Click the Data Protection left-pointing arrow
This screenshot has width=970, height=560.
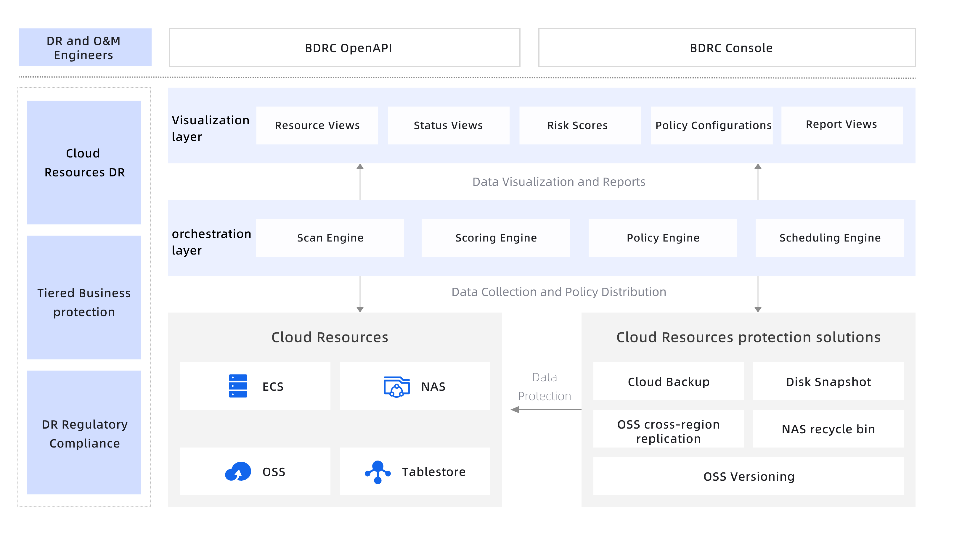pyautogui.click(x=546, y=410)
